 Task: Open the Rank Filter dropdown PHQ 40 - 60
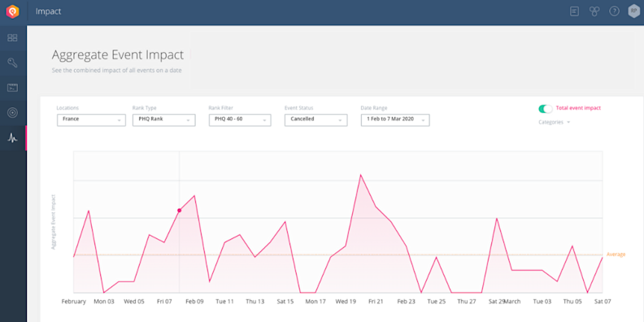pyautogui.click(x=240, y=120)
